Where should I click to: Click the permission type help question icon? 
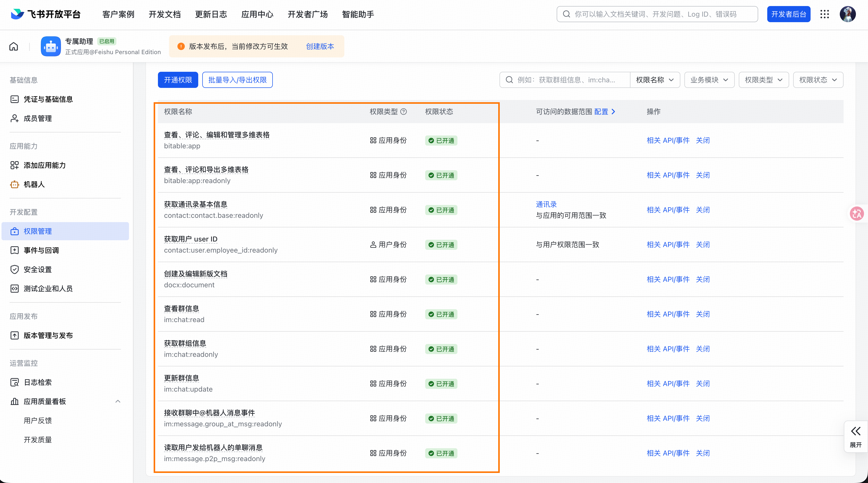(403, 112)
